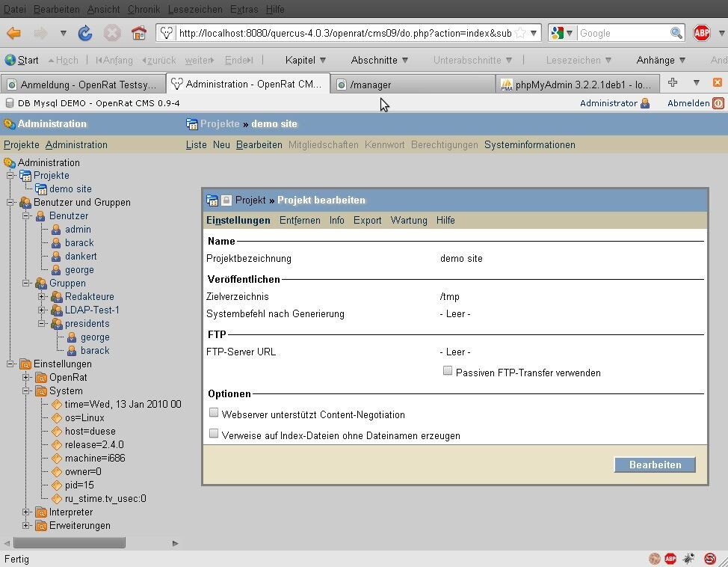
Task: Click the lock icon in the Projekt panel header
Action: tap(226, 200)
